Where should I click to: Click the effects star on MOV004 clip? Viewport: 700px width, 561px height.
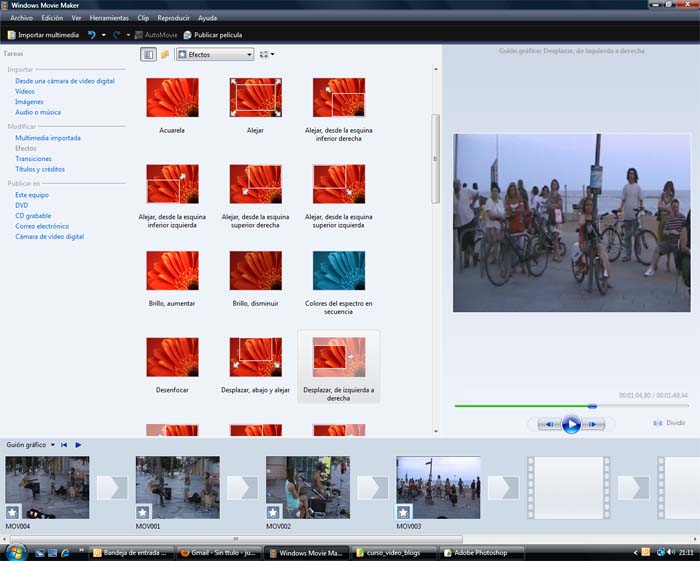click(x=12, y=512)
